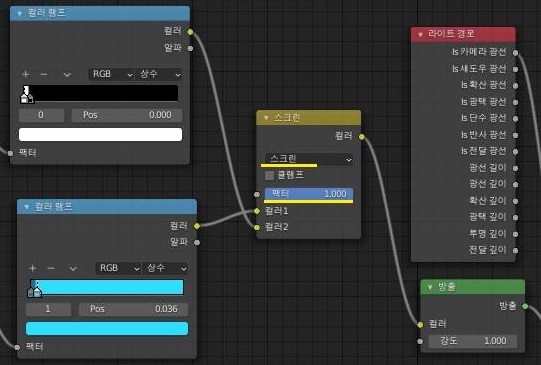Click the 컬러 output socket of the top 컬러 램프 node

[x=190, y=32]
